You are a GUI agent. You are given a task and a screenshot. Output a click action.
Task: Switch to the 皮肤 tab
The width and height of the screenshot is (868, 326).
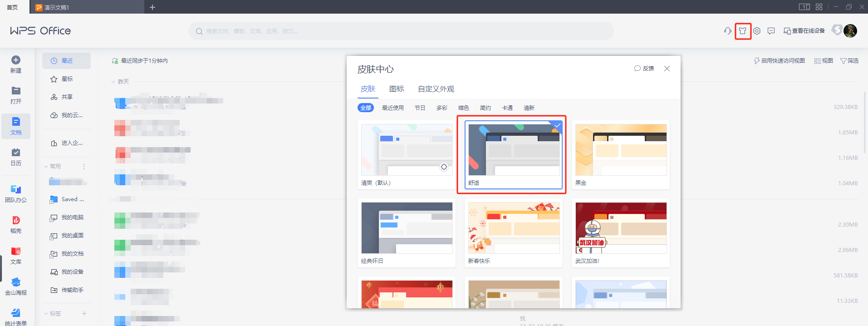coord(368,89)
